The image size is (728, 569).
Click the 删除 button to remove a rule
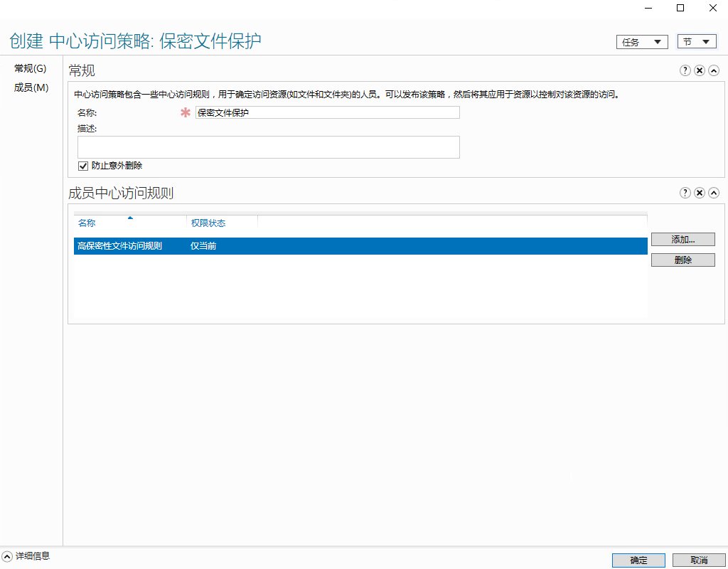[682, 260]
